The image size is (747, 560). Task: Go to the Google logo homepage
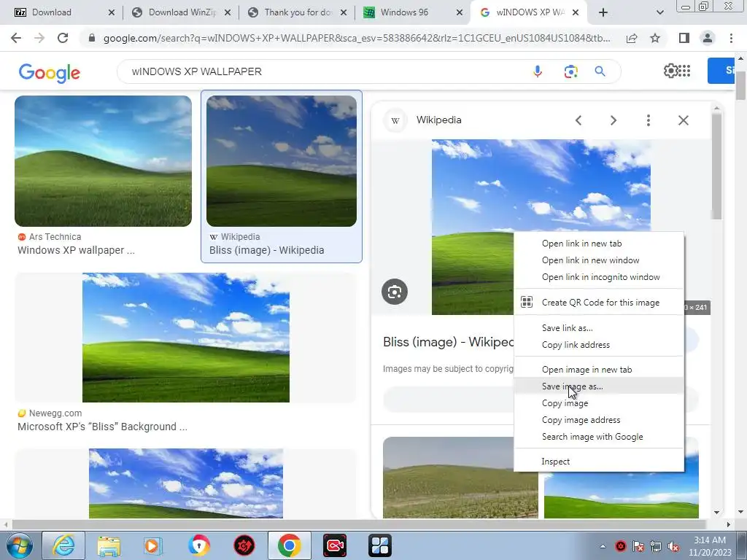pos(49,73)
